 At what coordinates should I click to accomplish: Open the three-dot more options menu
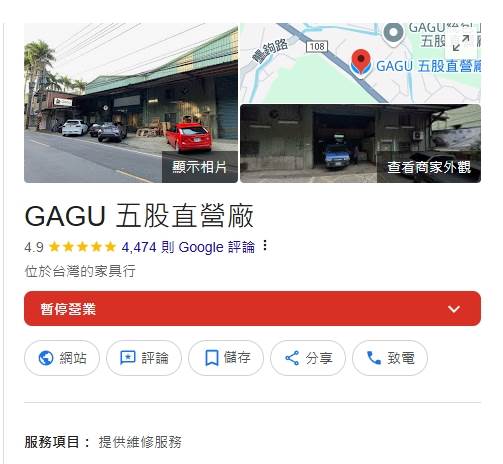(265, 246)
